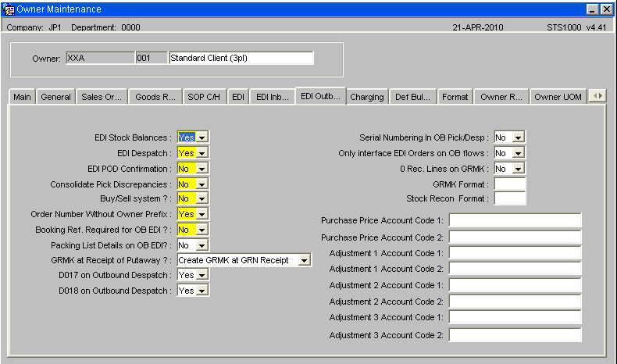
Task: Click the tab scroll arrows button
Action: (x=597, y=95)
